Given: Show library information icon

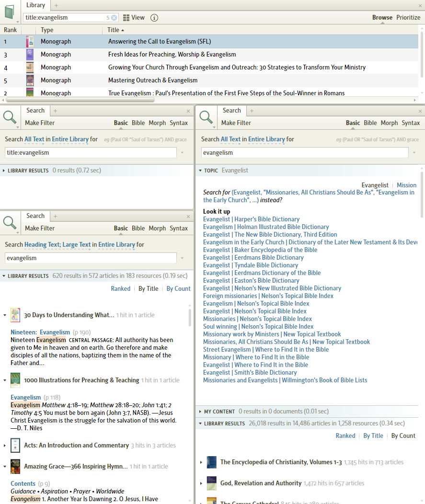Looking at the screenshot, I should click(154, 18).
